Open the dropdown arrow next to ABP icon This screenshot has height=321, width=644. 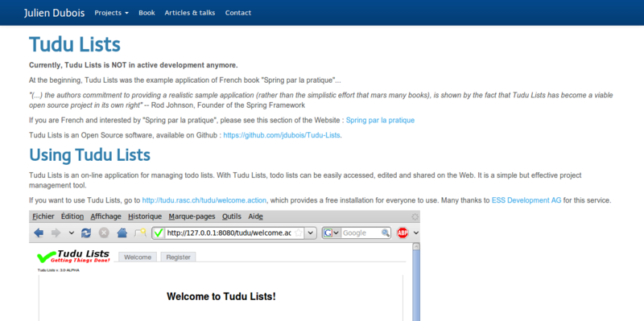tap(415, 233)
